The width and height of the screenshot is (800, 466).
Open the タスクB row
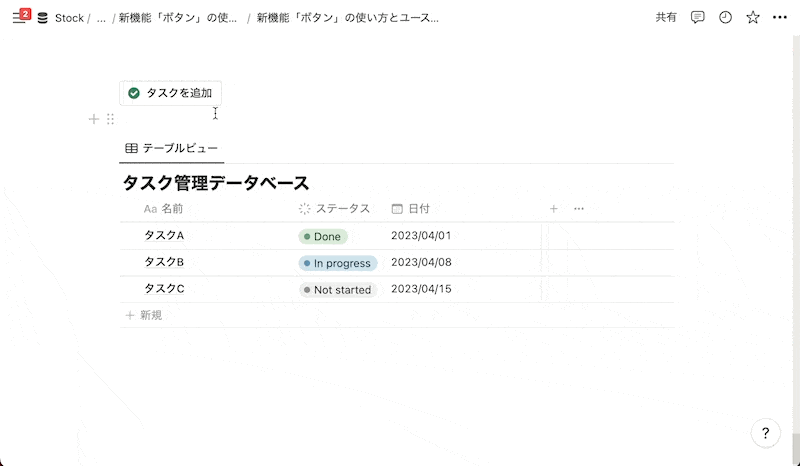click(x=164, y=262)
